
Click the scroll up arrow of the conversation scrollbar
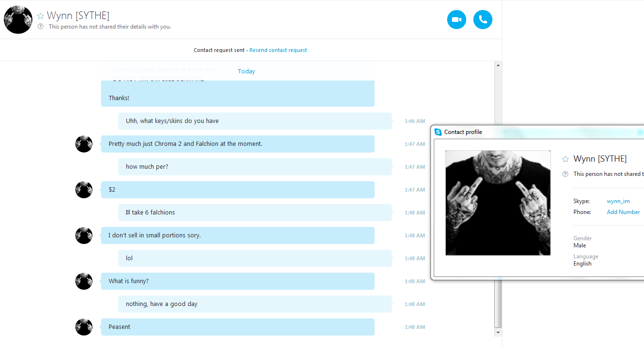[x=498, y=65]
